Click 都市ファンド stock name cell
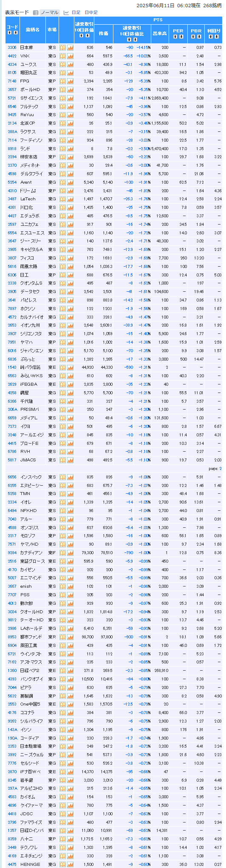The height and width of the screenshot is (868, 226). pyautogui.click(x=32, y=637)
